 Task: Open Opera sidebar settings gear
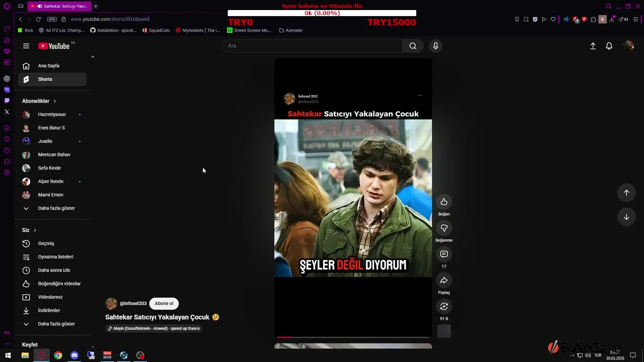(x=7, y=172)
